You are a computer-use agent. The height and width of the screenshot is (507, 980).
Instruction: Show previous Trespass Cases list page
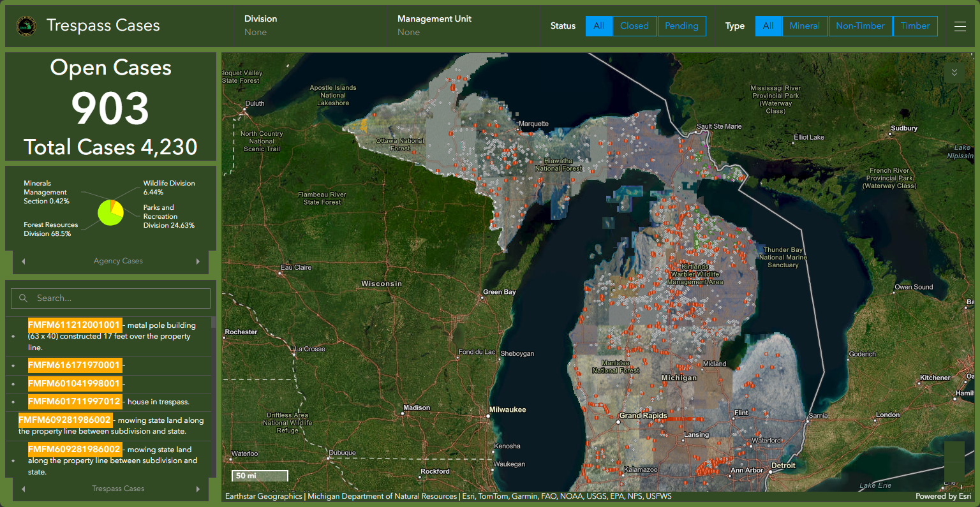[24, 489]
